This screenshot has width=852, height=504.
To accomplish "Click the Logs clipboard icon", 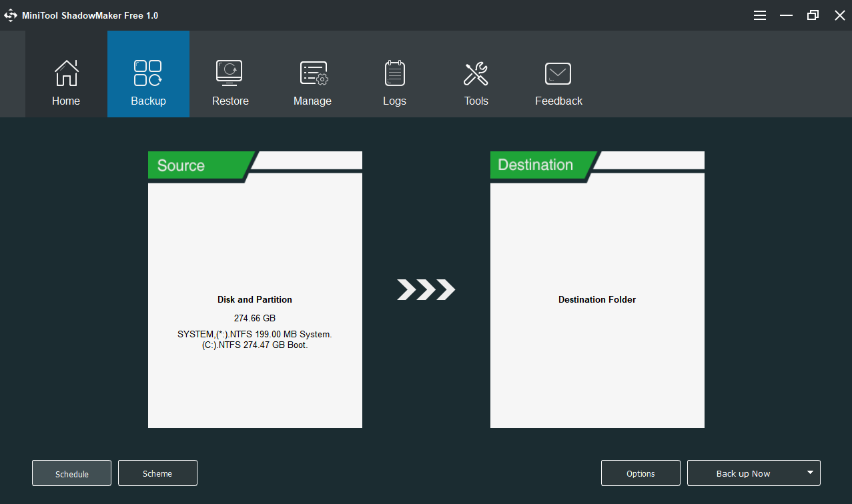I will coord(395,73).
